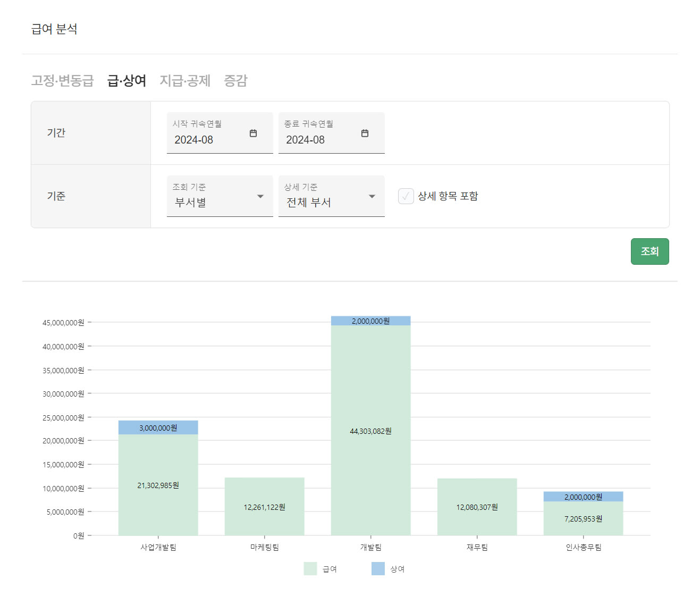Viewport: 700px width, 596px height.
Task: Click the 0원 y-axis label
Action: click(x=79, y=535)
